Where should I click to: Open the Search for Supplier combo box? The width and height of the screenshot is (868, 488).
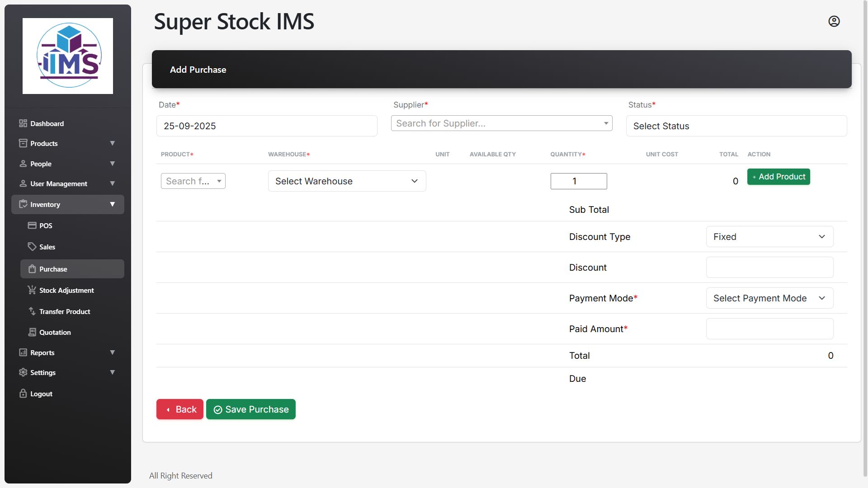501,123
